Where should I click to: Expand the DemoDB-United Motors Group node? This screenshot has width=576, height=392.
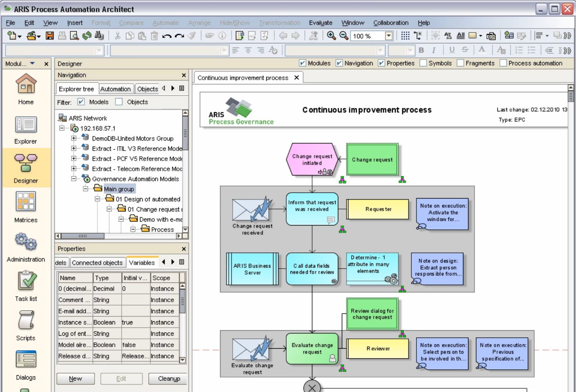74,138
